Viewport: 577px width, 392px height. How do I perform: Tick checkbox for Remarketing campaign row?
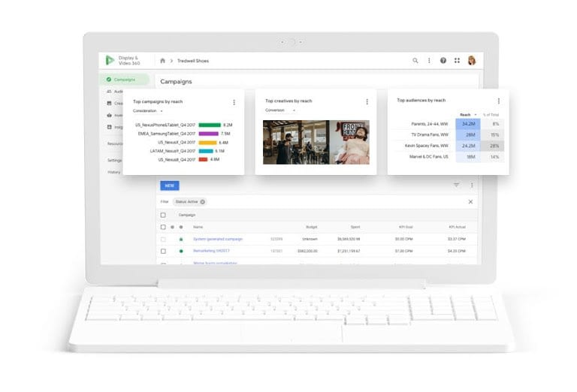click(163, 251)
